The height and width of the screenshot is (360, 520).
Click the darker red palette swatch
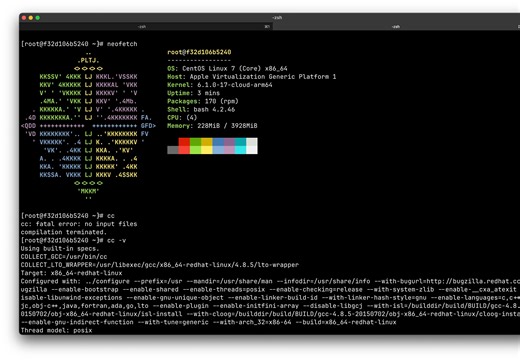(x=184, y=142)
